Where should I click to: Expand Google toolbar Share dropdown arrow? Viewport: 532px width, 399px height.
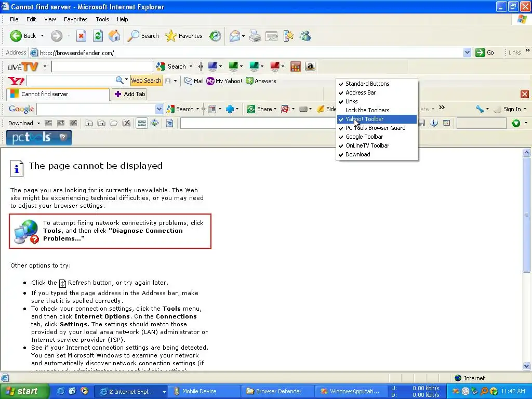(x=275, y=109)
